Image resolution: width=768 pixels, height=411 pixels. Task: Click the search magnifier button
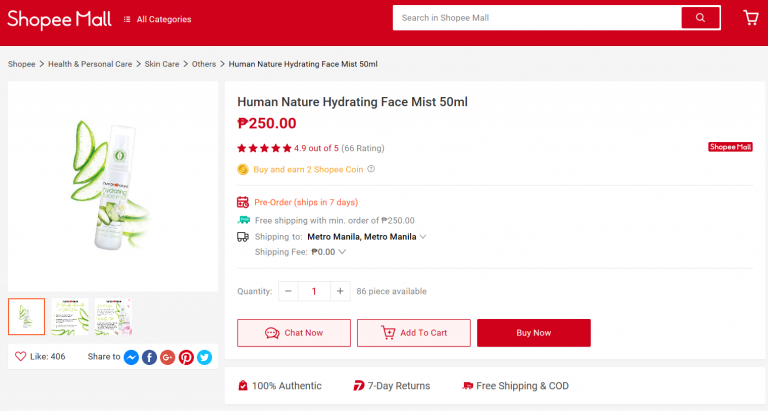coord(700,18)
